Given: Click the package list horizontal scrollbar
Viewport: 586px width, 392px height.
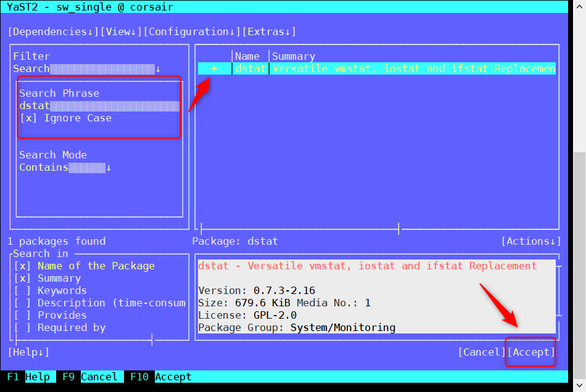Looking at the screenshot, I should click(x=300, y=229).
